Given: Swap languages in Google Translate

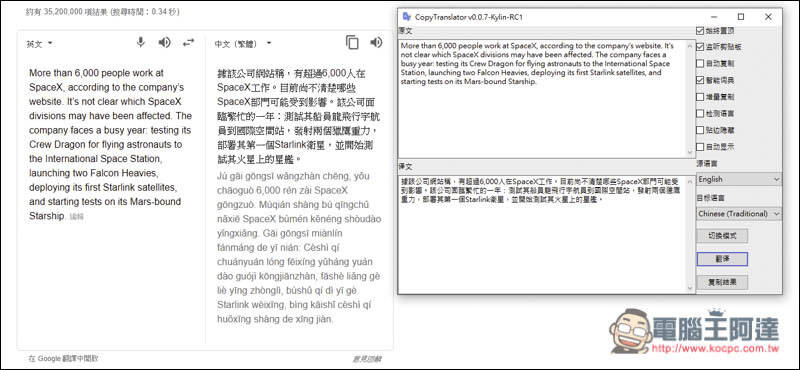Looking at the screenshot, I should tap(188, 43).
